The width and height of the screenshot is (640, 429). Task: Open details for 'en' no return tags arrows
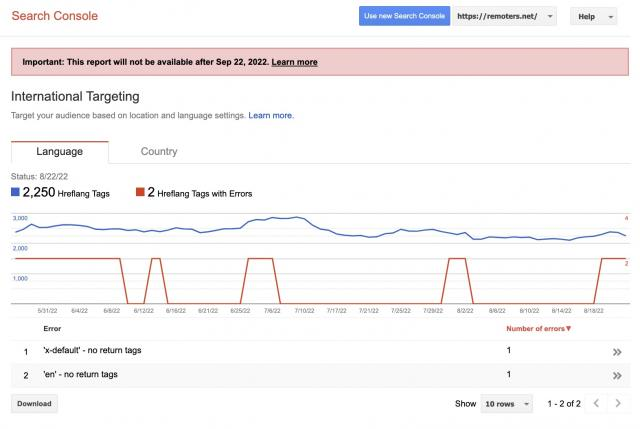[x=617, y=376]
